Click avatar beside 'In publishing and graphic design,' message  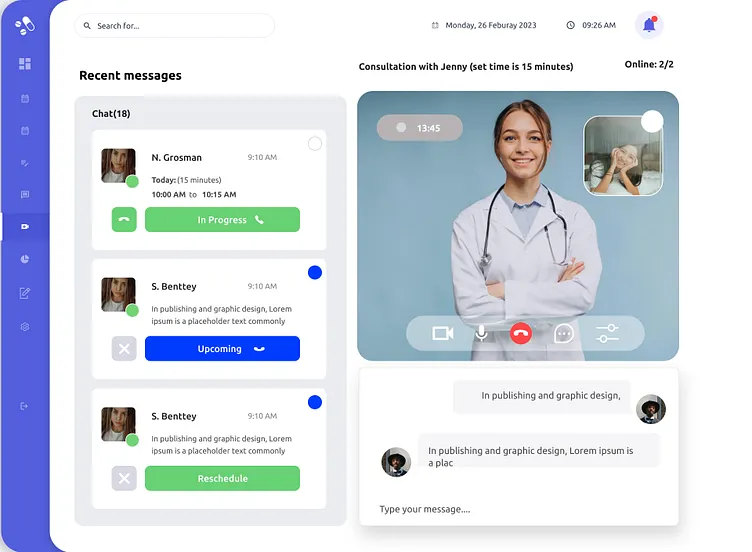651,409
